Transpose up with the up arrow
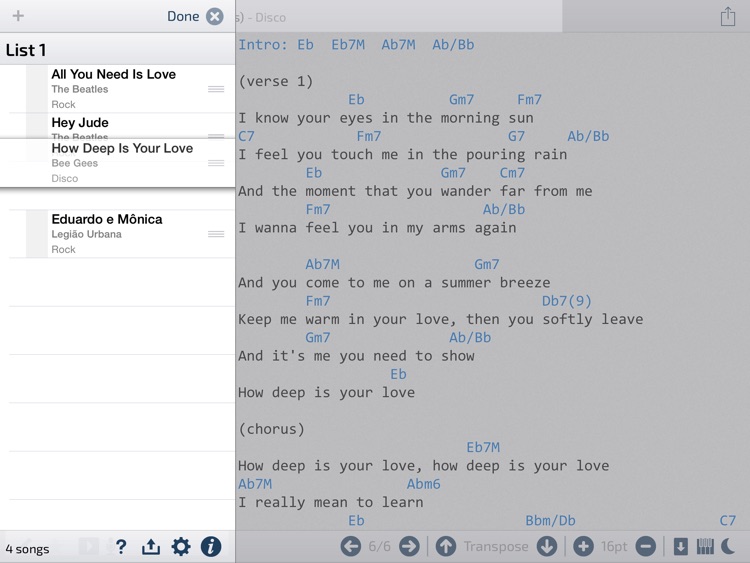750x563 pixels. click(x=446, y=546)
